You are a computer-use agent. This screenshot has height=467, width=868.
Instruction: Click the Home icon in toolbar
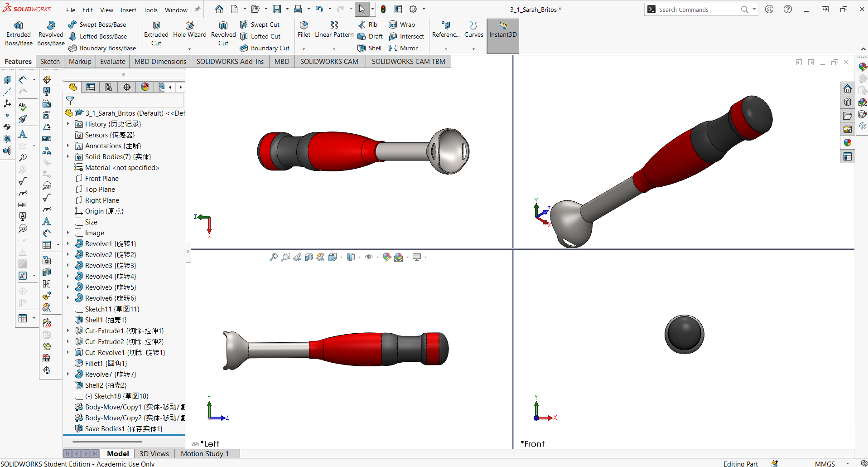point(219,9)
